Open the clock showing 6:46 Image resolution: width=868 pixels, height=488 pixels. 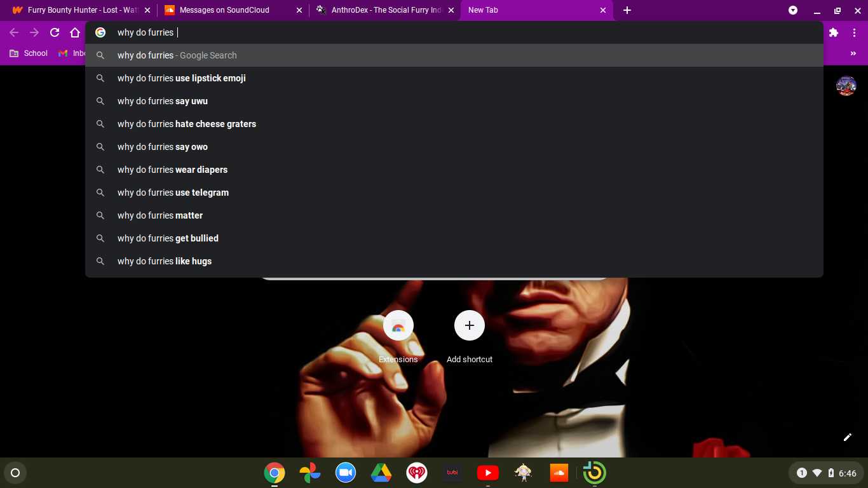click(x=848, y=473)
